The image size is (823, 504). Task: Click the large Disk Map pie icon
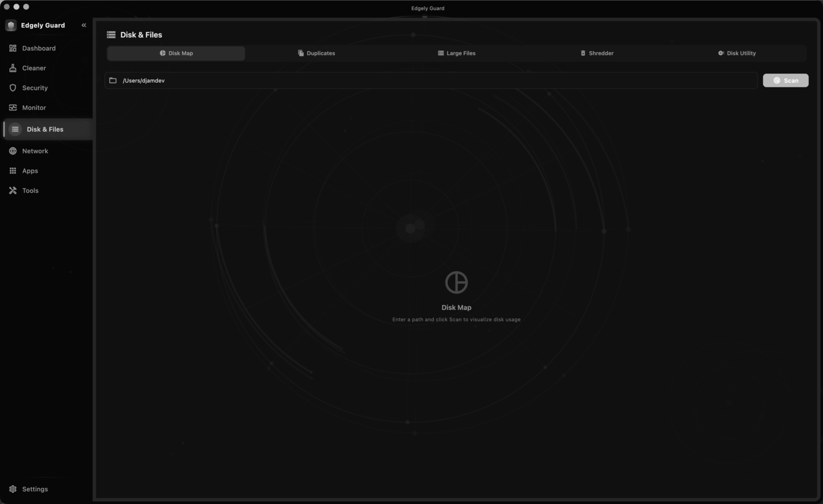[x=456, y=283]
